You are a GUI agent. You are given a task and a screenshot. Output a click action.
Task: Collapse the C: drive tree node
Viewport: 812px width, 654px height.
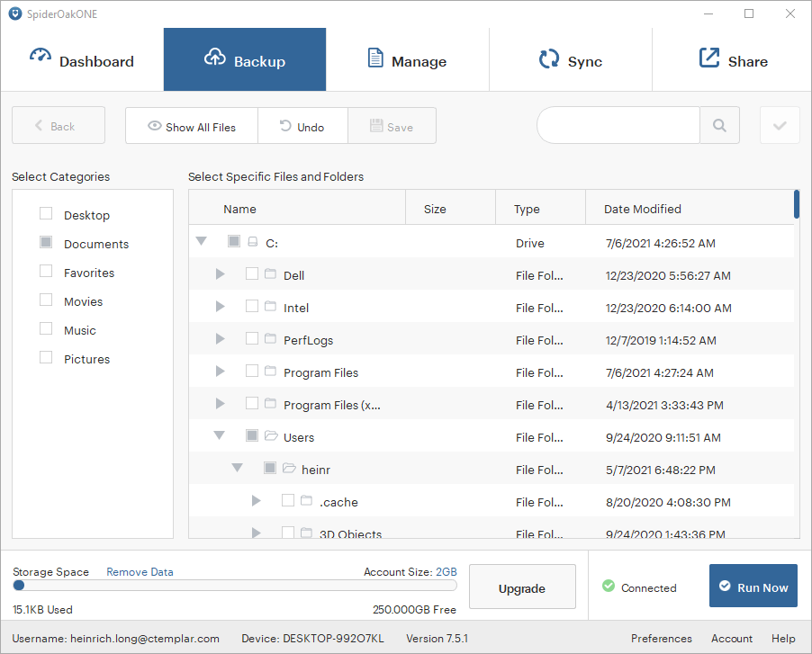point(202,240)
